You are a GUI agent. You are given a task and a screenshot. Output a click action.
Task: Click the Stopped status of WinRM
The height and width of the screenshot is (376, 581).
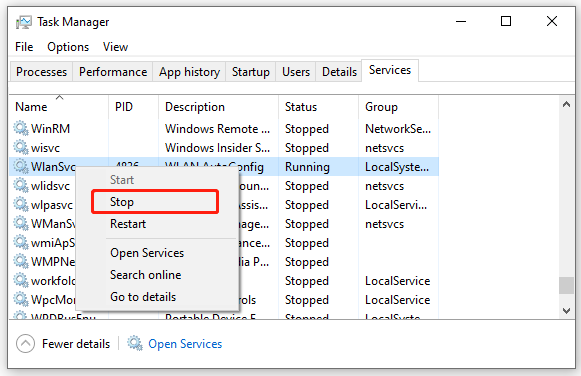coord(307,129)
